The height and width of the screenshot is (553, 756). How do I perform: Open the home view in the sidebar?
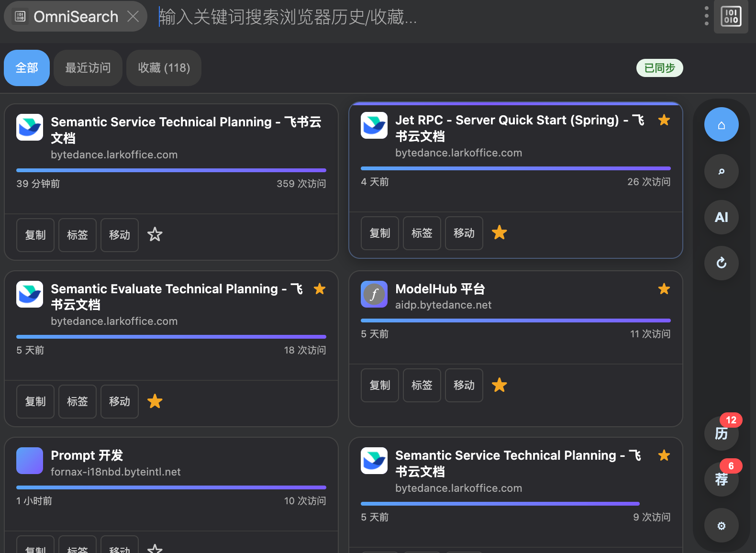coord(721,124)
